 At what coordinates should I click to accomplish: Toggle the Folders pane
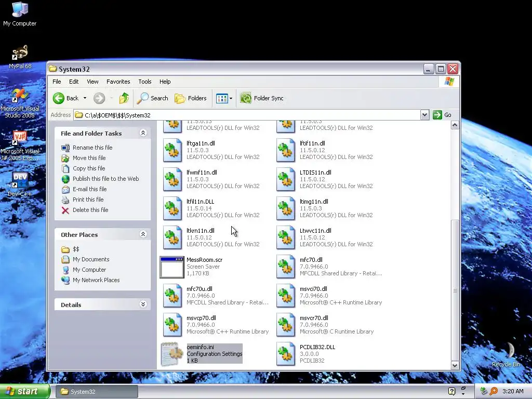pos(190,98)
